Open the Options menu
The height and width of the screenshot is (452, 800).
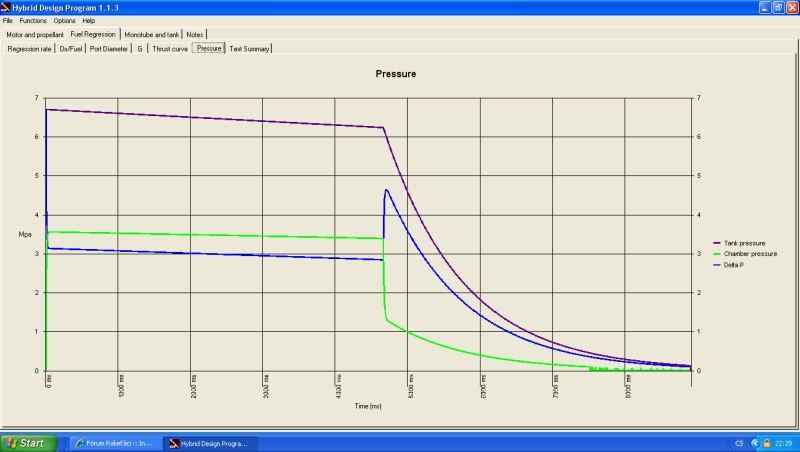click(x=64, y=20)
